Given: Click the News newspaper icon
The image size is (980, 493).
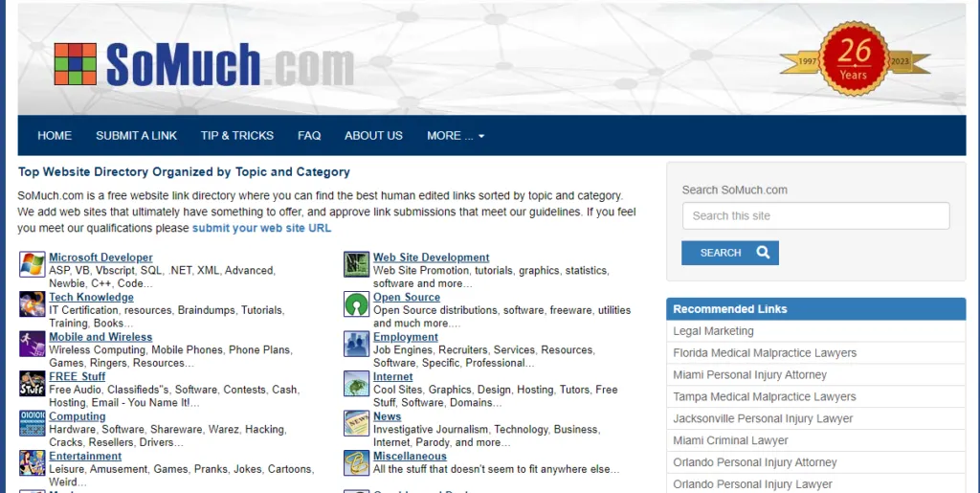Looking at the screenshot, I should 356,423.
